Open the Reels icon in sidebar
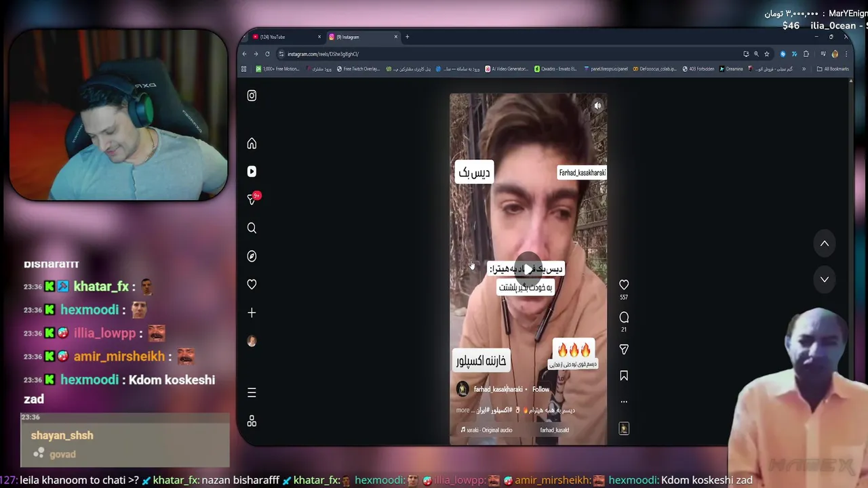This screenshot has width=868, height=488. pyautogui.click(x=252, y=171)
